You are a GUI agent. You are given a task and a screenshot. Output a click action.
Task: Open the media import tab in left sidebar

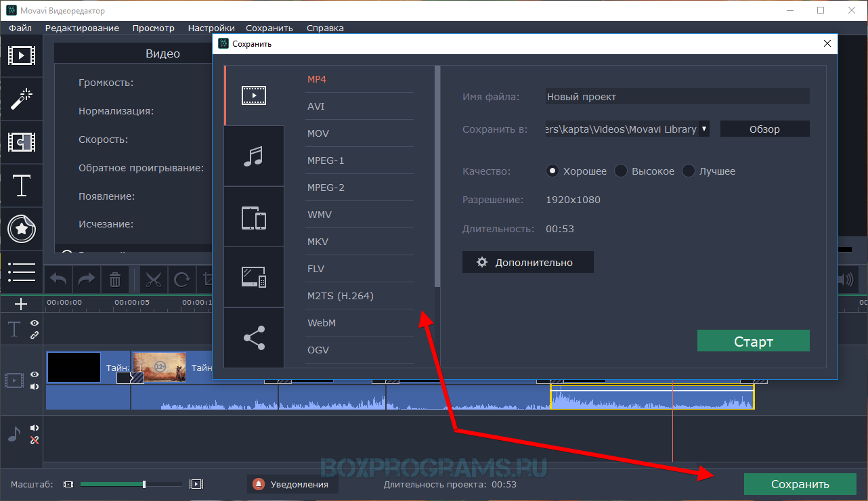pyautogui.click(x=22, y=56)
